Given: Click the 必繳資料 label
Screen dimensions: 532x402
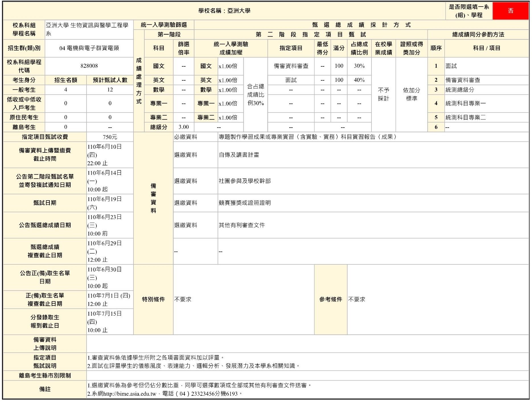Looking at the screenshot, I should [x=186, y=137].
